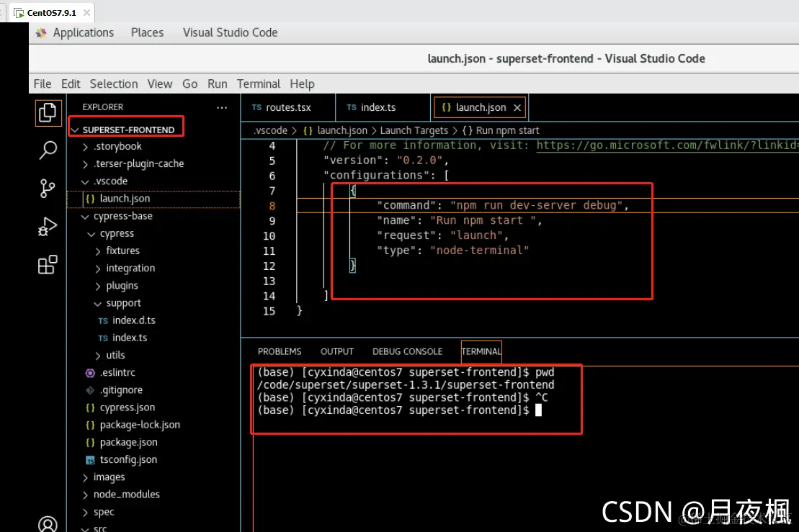Open launch.json in the file tree

pos(153,199)
